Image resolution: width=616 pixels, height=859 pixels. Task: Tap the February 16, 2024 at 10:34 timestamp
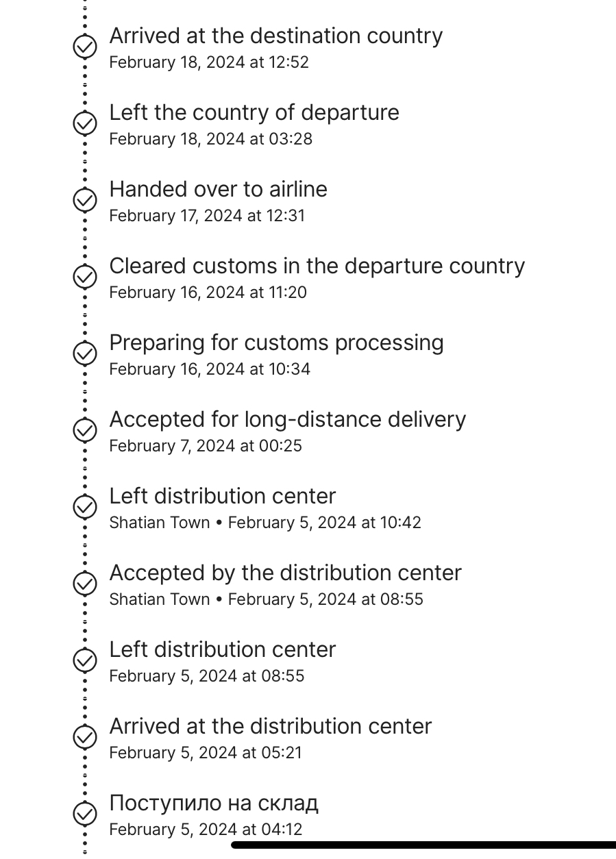(x=210, y=369)
